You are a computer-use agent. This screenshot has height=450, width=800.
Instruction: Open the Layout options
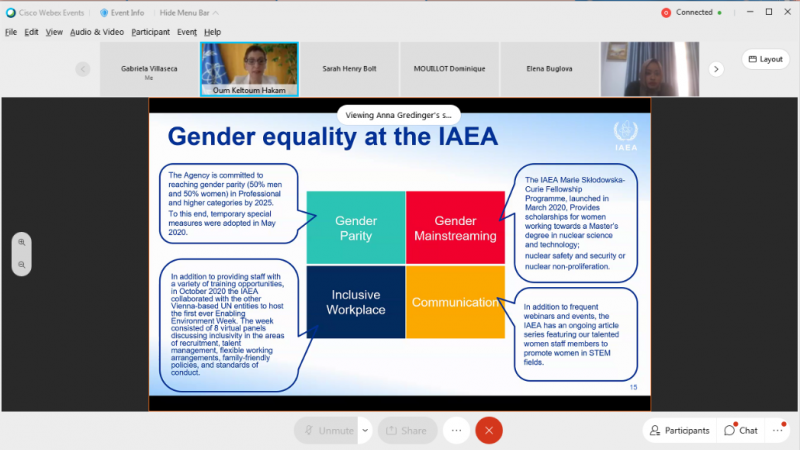pyautogui.click(x=765, y=59)
